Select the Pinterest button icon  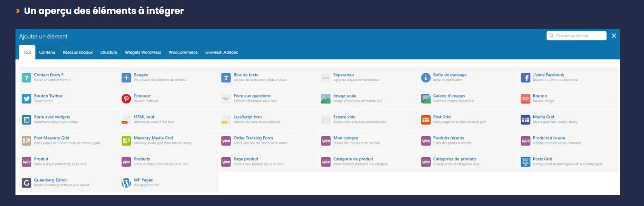[x=126, y=99]
